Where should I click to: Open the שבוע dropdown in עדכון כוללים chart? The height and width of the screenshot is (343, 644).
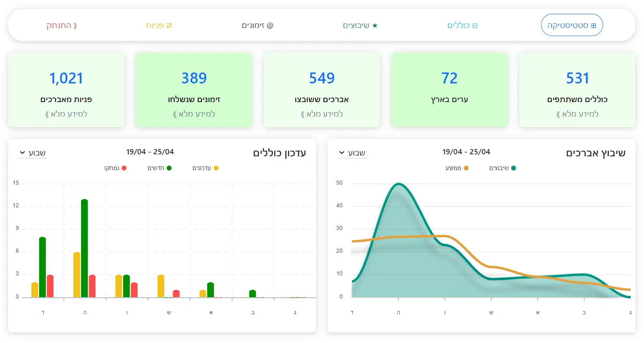tap(33, 153)
